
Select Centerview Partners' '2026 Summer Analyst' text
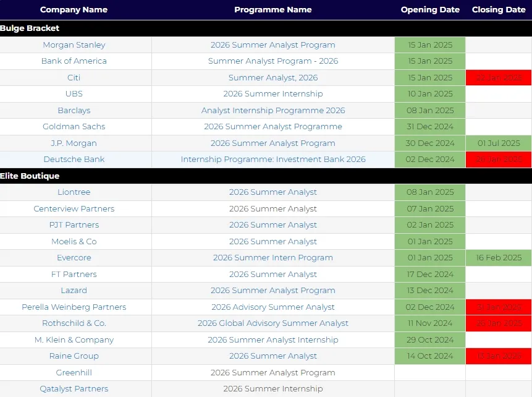tap(272, 209)
